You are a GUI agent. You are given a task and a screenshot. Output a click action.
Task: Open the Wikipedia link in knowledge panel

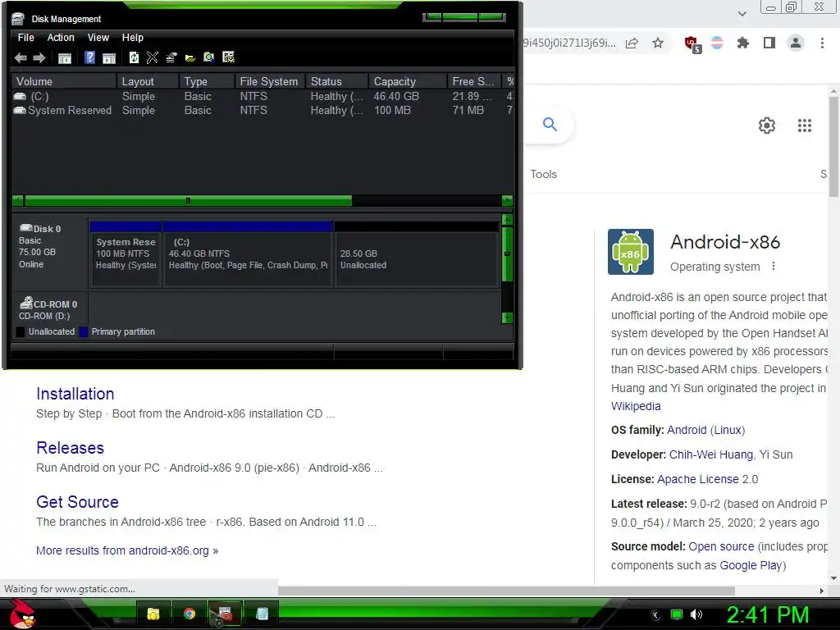636,406
